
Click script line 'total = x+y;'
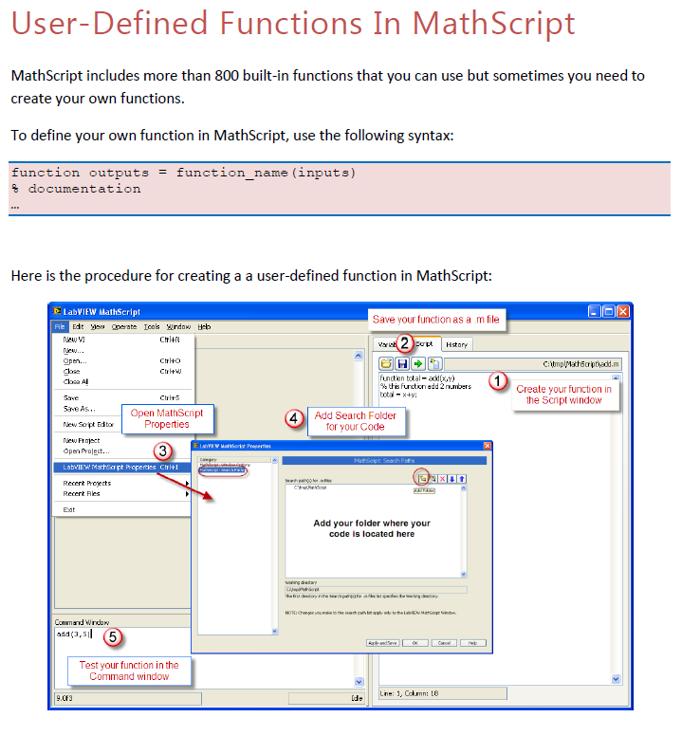(x=398, y=395)
